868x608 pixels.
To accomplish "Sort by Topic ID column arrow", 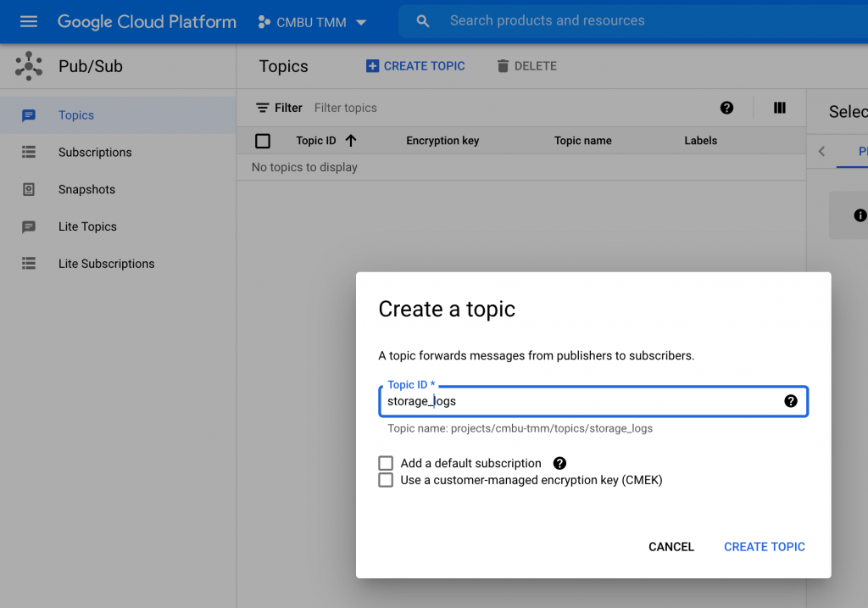I will point(351,141).
